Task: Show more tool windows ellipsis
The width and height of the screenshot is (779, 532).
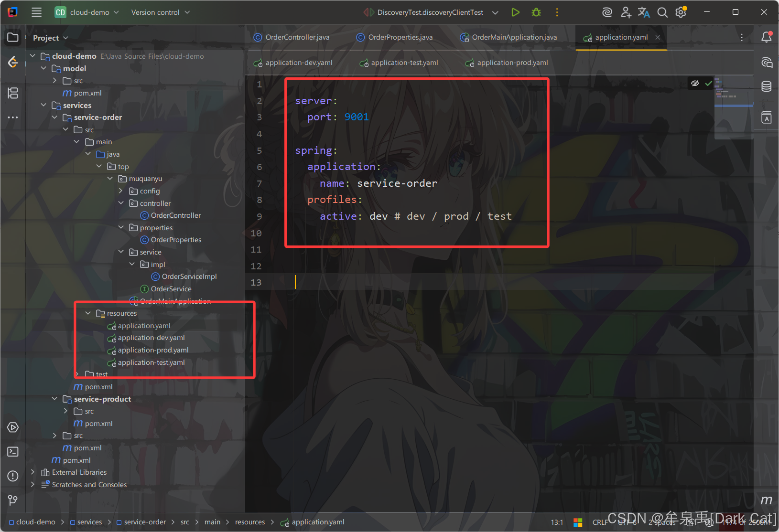Action: tap(13, 117)
